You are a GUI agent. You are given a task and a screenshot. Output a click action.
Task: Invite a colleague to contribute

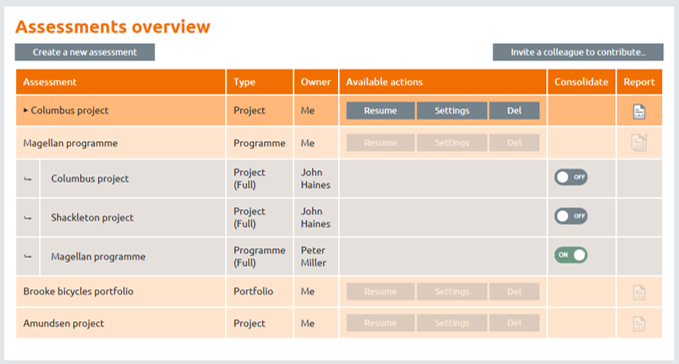[x=578, y=52]
